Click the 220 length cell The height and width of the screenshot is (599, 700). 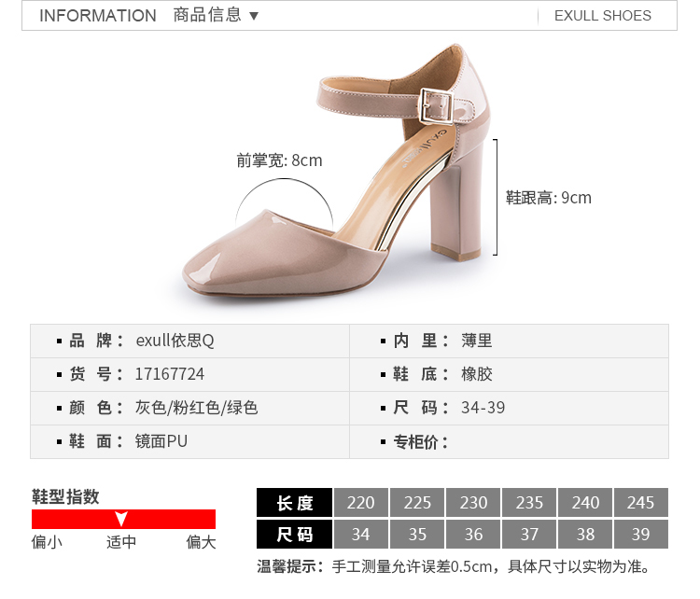point(361,503)
